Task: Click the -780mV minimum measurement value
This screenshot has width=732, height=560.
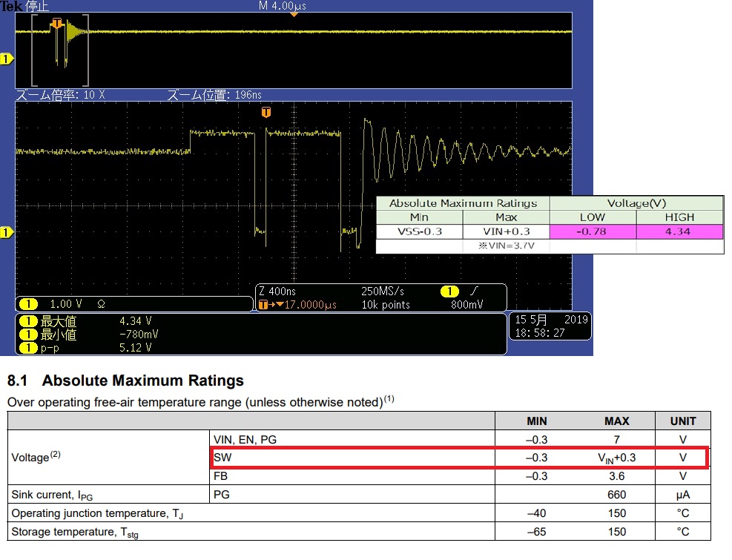Action: 139,335
